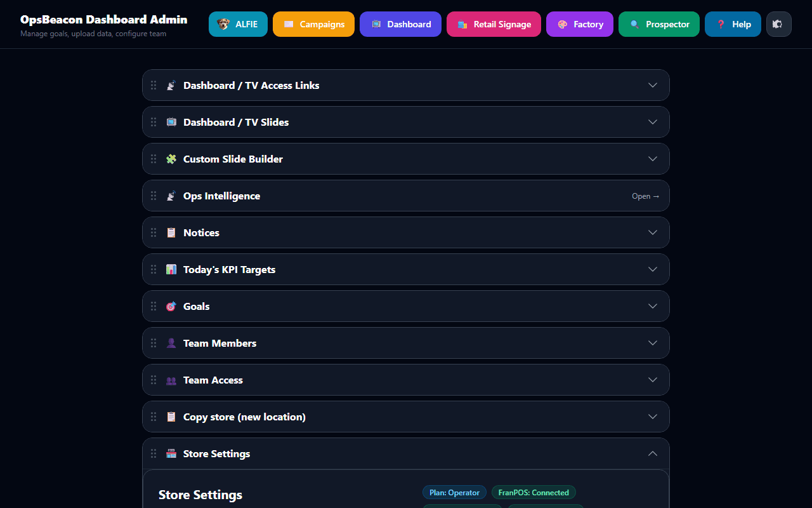This screenshot has width=812, height=508.
Task: Click drag handle of Ops Intelligence row
Action: [154, 196]
